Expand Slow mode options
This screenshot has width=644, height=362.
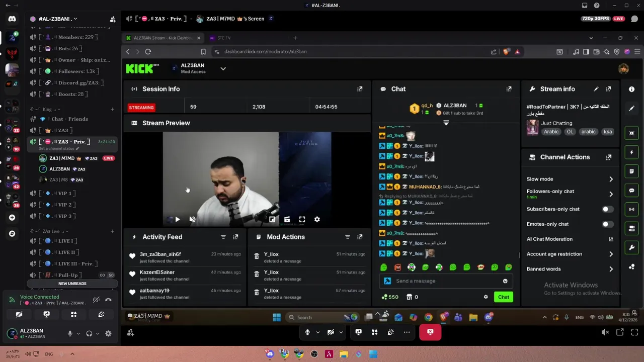[x=611, y=179]
